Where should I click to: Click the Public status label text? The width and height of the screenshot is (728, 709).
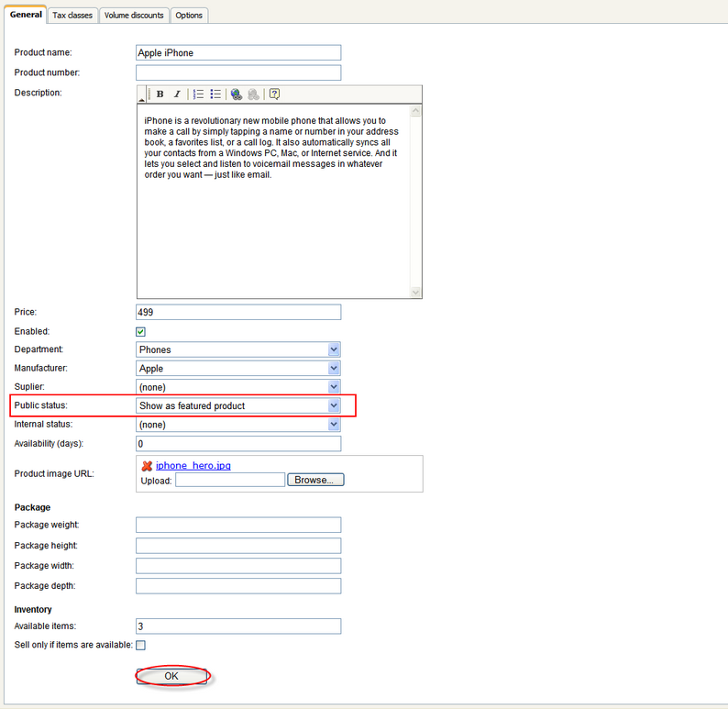41,405
